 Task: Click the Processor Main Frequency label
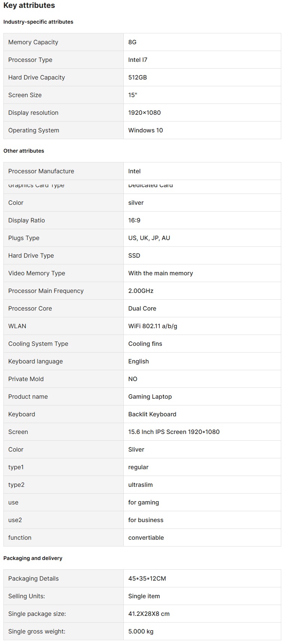pos(46,291)
